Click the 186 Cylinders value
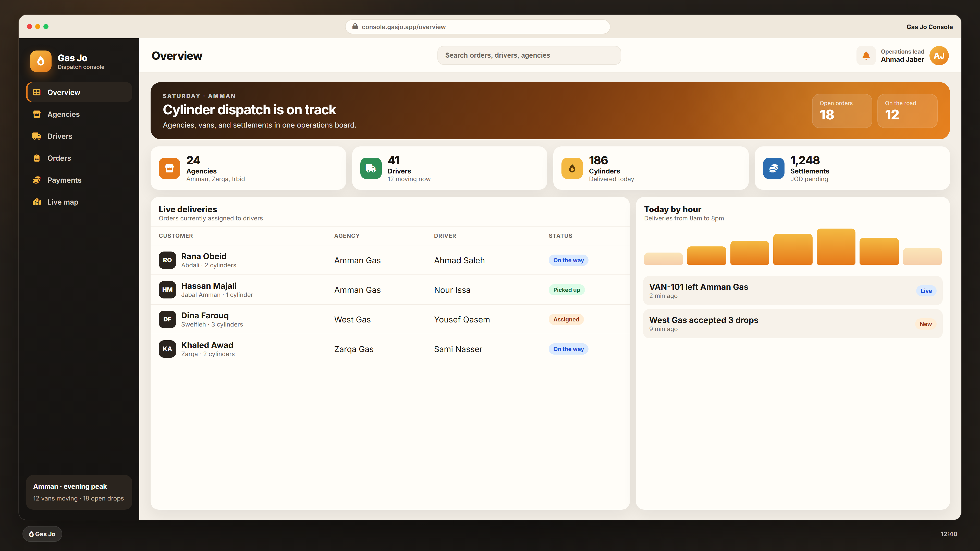The image size is (980, 551). point(598,160)
